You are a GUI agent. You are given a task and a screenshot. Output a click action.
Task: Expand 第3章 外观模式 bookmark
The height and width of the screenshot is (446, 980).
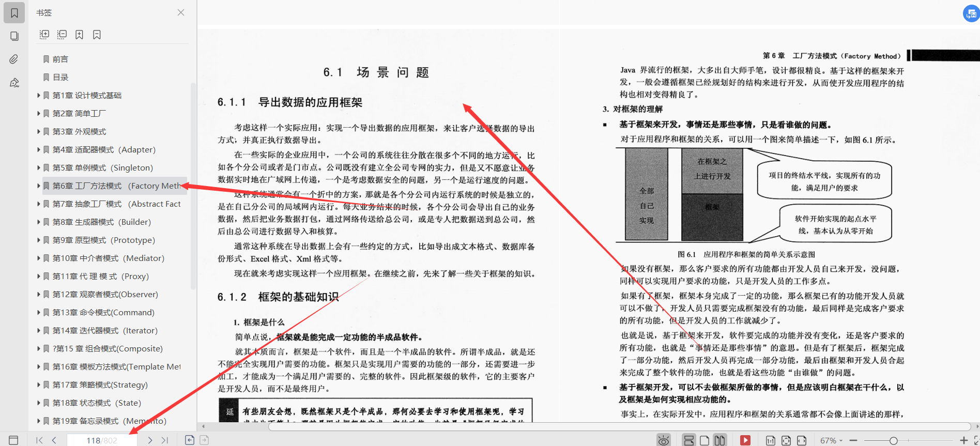coord(39,131)
